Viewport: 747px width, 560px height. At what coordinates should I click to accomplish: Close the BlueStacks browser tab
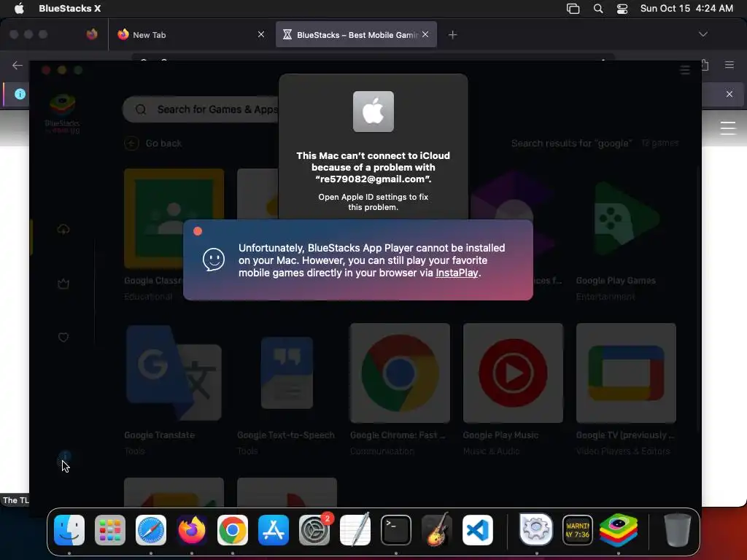(x=425, y=34)
